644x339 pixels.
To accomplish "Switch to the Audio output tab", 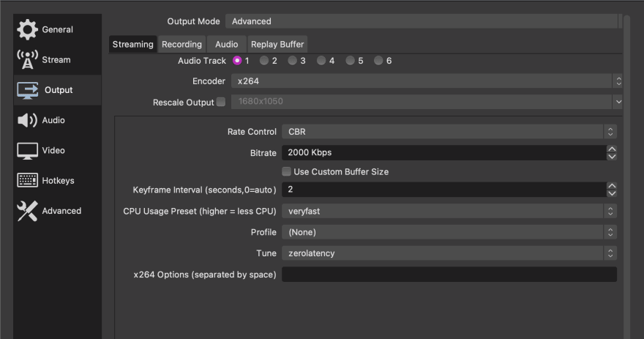I will [x=226, y=45].
